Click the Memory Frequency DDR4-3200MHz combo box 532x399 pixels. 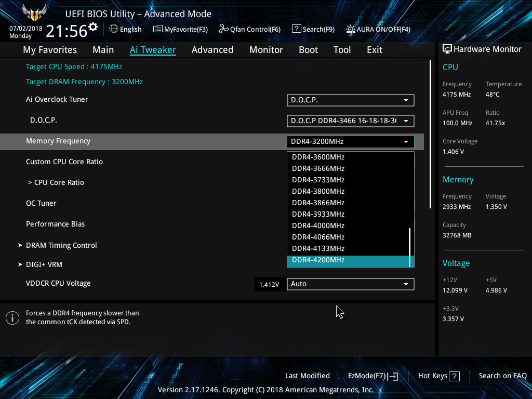pos(351,141)
